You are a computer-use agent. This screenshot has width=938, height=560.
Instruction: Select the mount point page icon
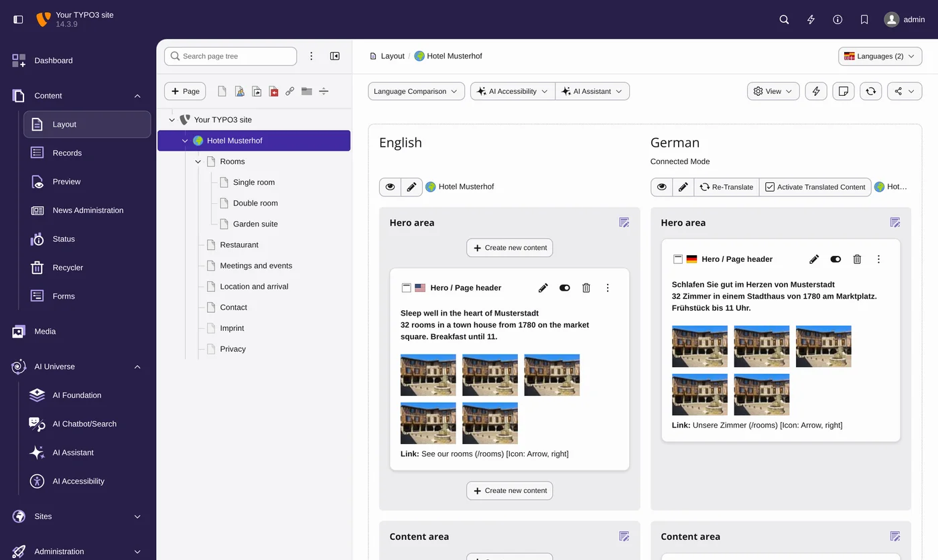pyautogui.click(x=273, y=91)
